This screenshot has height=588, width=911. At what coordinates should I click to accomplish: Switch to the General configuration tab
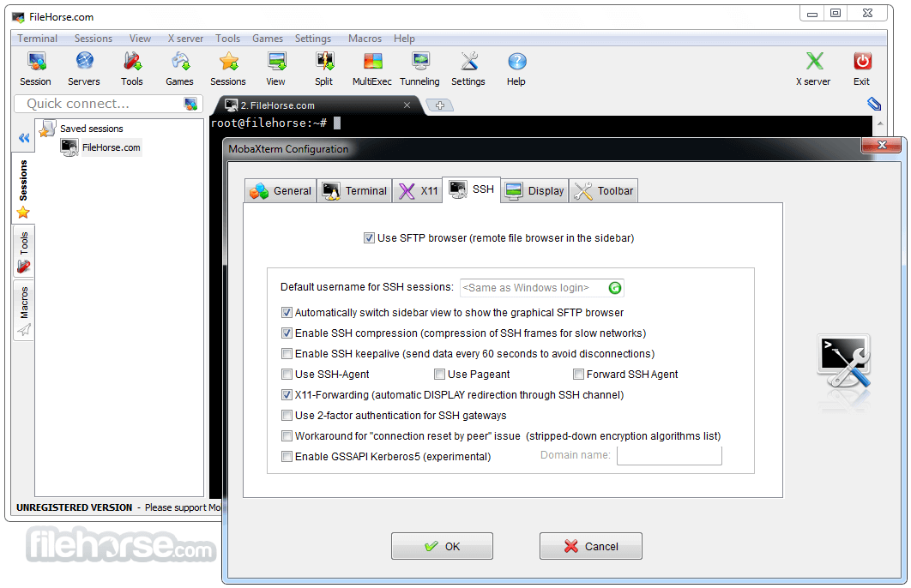tap(281, 191)
